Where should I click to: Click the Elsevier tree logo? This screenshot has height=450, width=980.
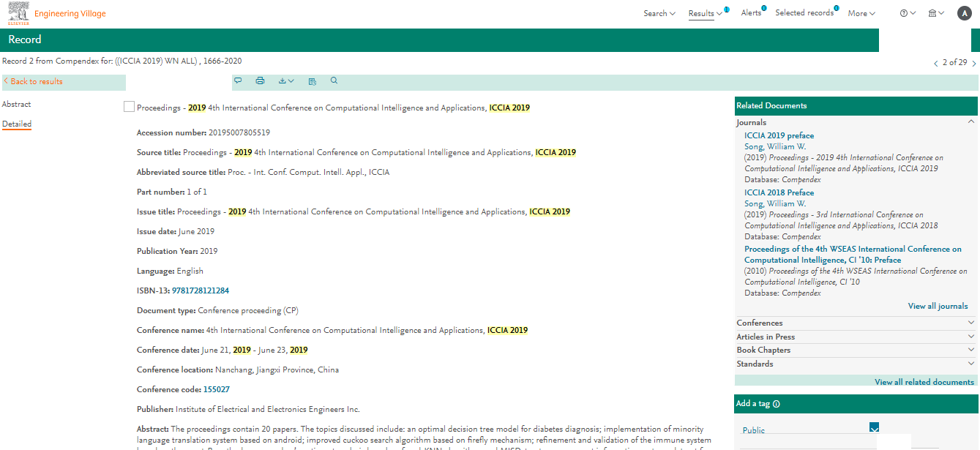(18, 13)
